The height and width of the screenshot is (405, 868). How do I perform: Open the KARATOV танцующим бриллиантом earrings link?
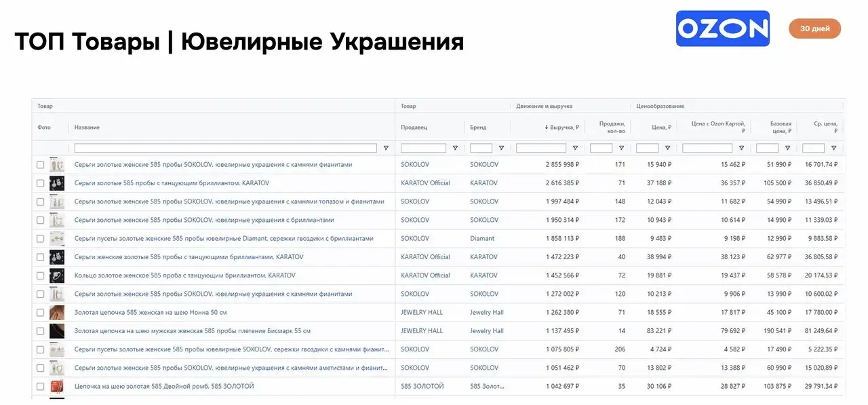point(172,183)
